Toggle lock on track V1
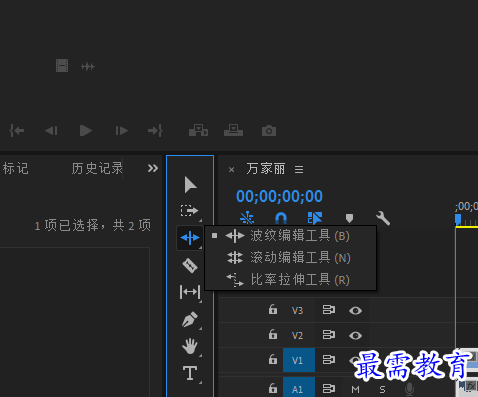Image resolution: width=478 pixels, height=397 pixels. pyautogui.click(x=273, y=359)
